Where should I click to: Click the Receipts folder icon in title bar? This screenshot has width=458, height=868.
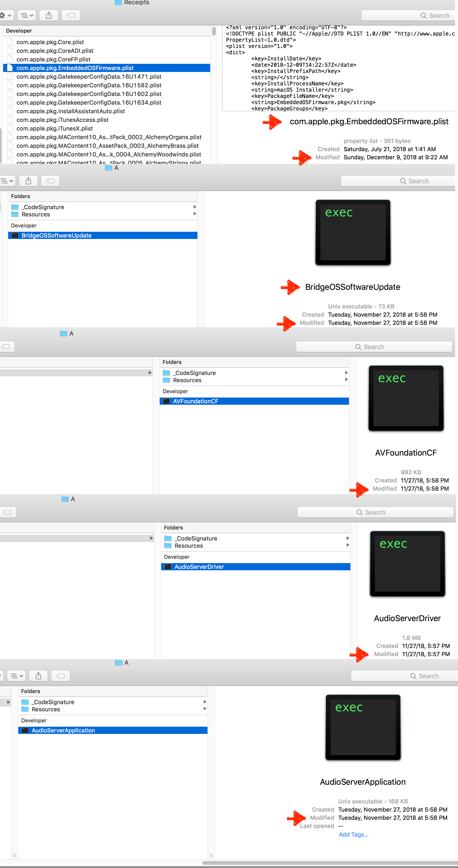coord(118,3)
